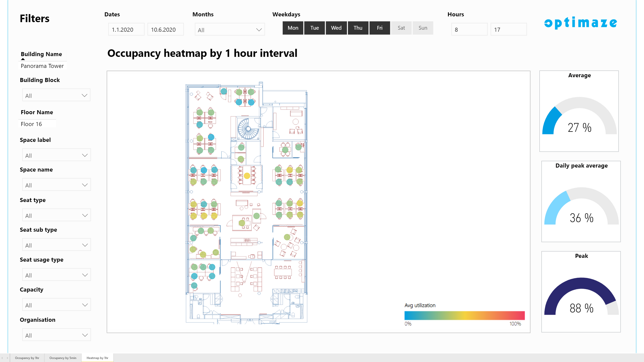Click the Avg utilization color gradient bar
Image resolution: width=644 pixels, height=362 pixels.
[464, 315]
